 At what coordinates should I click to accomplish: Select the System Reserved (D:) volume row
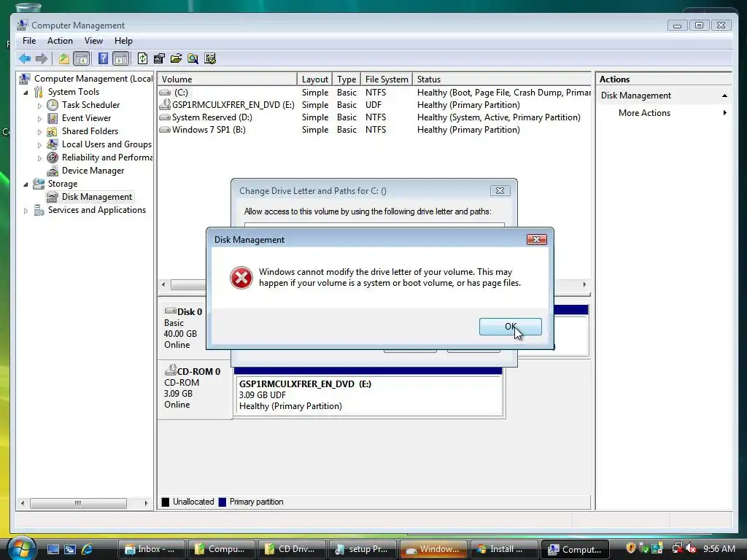[x=374, y=117]
